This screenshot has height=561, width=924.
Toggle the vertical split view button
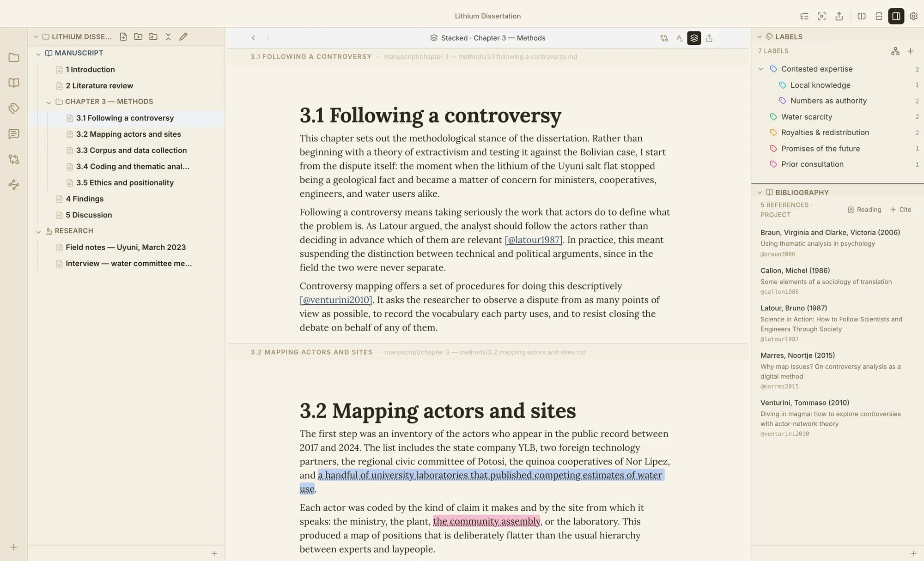click(862, 16)
